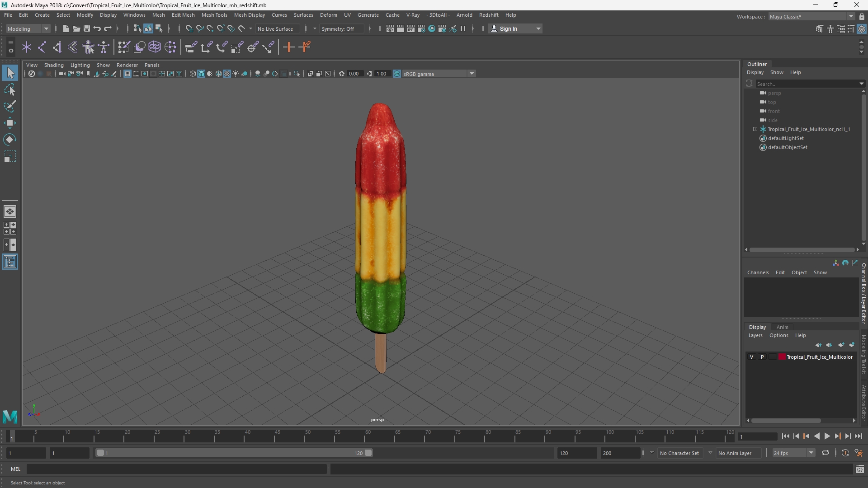This screenshot has width=868, height=488.
Task: Toggle the viewport grid display icon
Action: pyautogui.click(x=127, y=74)
